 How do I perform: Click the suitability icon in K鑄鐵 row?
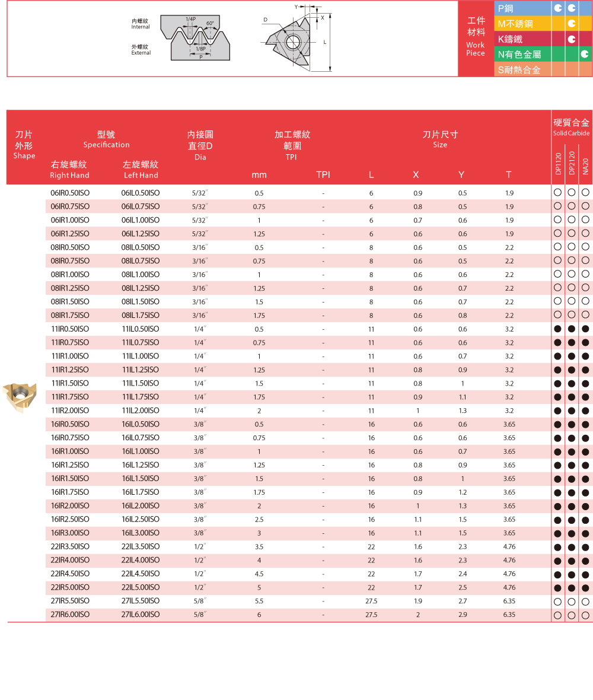[x=572, y=39]
